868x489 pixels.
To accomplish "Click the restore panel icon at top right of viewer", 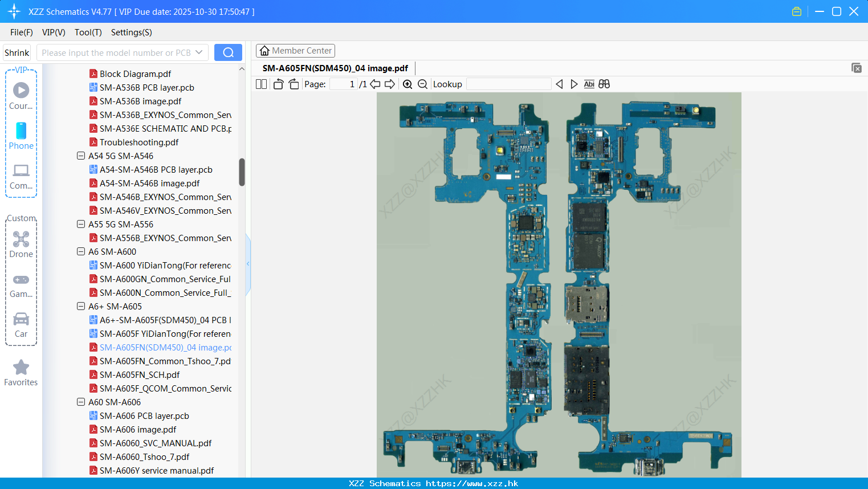I will pyautogui.click(x=856, y=68).
